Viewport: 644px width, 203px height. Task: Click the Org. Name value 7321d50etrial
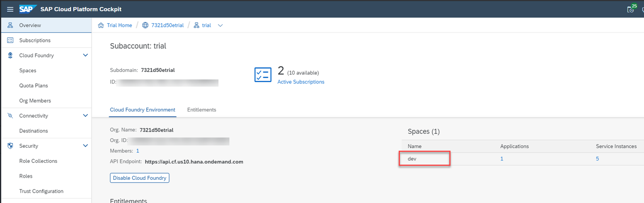[x=157, y=130]
